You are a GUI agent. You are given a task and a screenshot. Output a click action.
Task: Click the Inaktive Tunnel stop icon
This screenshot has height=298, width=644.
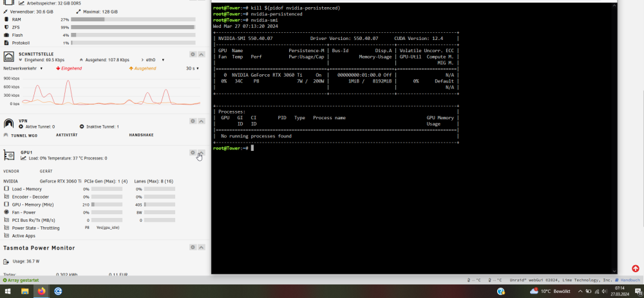pos(82,127)
